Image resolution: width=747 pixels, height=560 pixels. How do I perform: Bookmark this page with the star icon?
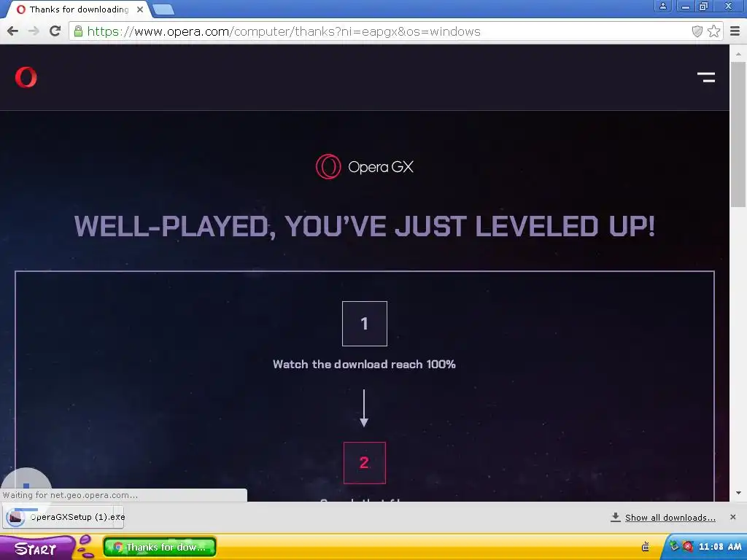pos(713,31)
